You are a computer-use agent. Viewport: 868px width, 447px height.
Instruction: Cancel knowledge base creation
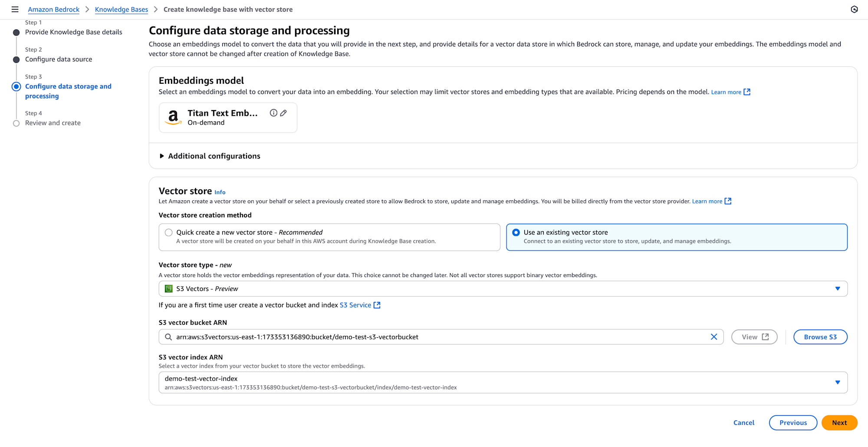pos(744,423)
